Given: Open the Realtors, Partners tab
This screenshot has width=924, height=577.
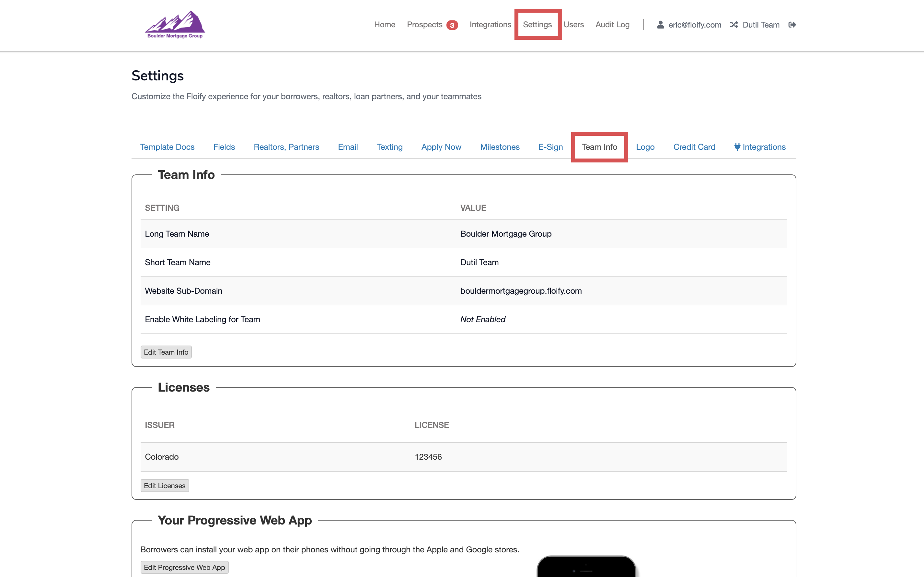Looking at the screenshot, I should point(286,147).
